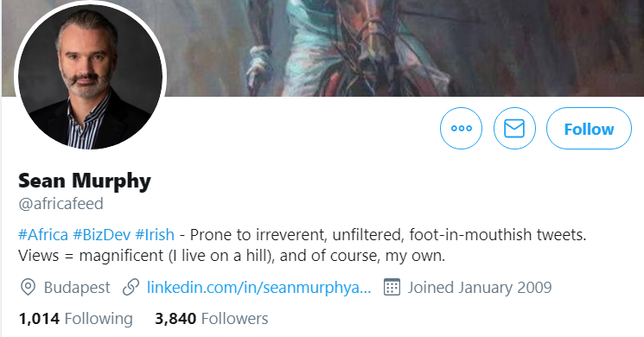Image resolution: width=644 pixels, height=337 pixels.
Task: Click the bio text starting with Prone
Action: (x=388, y=235)
